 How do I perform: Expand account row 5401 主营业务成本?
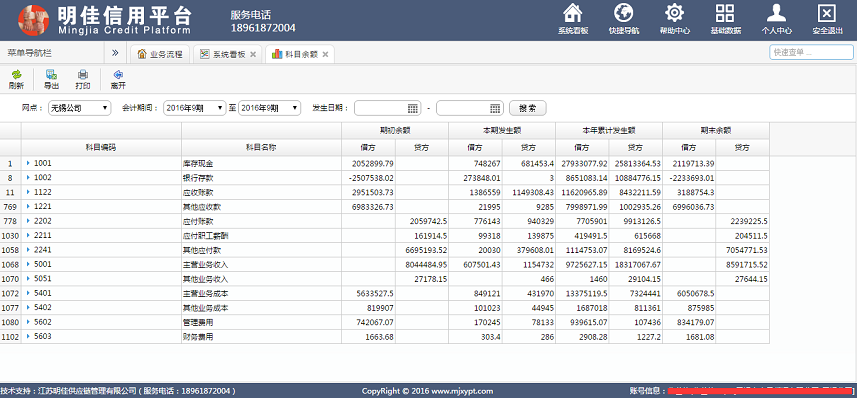coord(28,293)
